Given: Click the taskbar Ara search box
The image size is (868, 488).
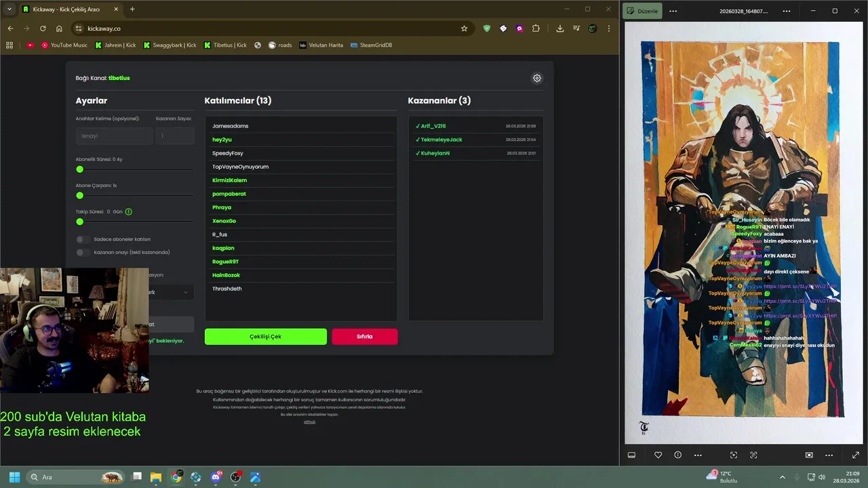Looking at the screenshot, I should point(76,477).
